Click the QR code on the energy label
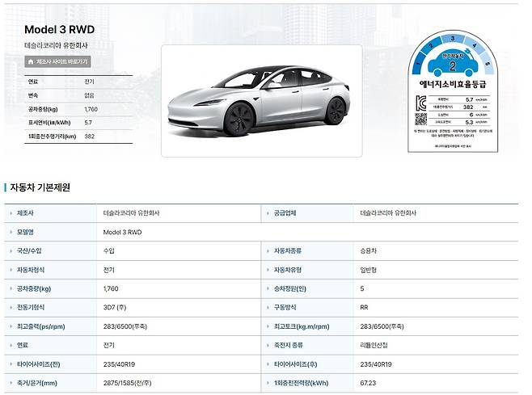This screenshot has width=532, height=395. pos(420,119)
